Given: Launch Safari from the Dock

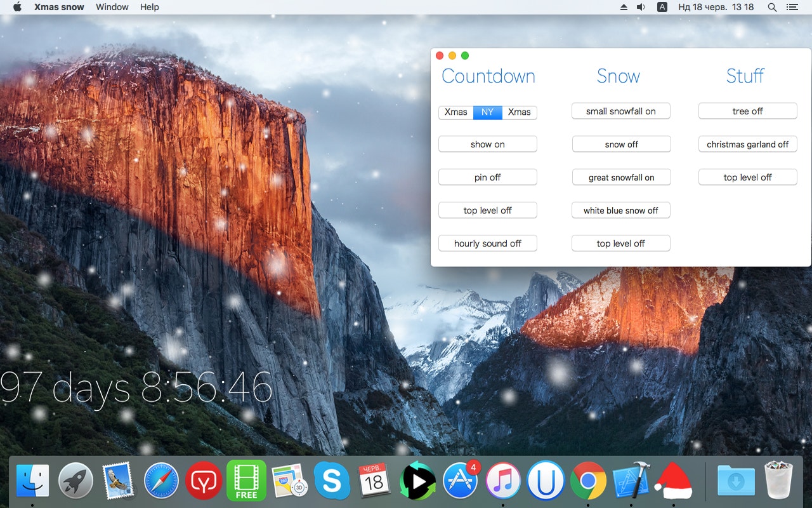Looking at the screenshot, I should coord(160,480).
